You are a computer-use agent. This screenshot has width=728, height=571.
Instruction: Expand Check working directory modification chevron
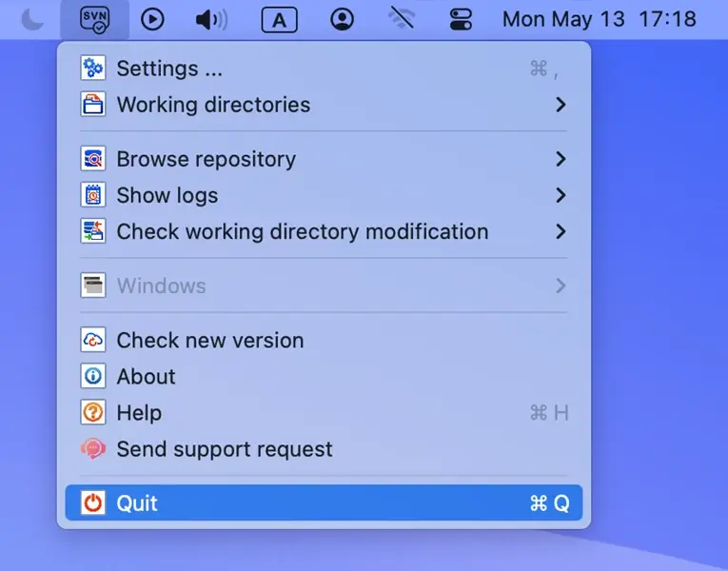(x=561, y=231)
